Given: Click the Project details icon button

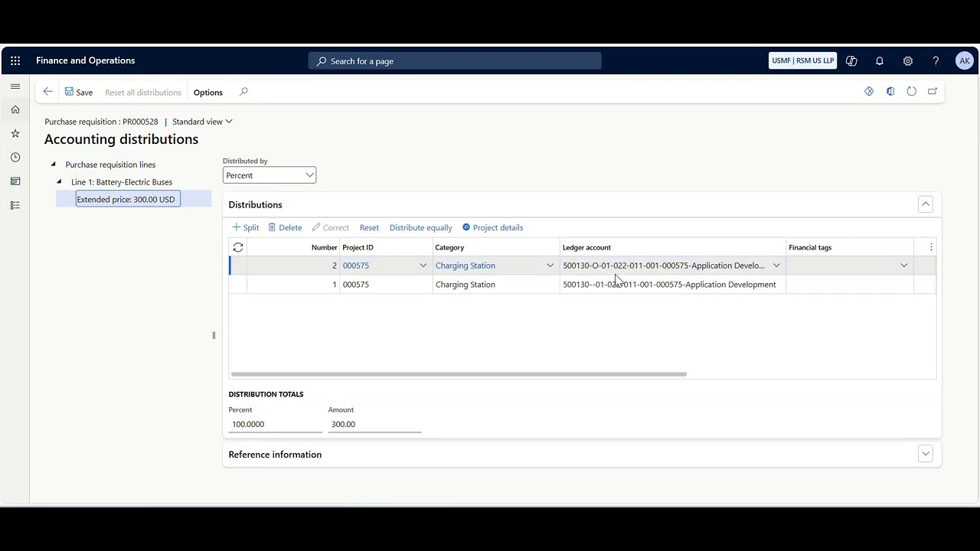Looking at the screenshot, I should (492, 227).
